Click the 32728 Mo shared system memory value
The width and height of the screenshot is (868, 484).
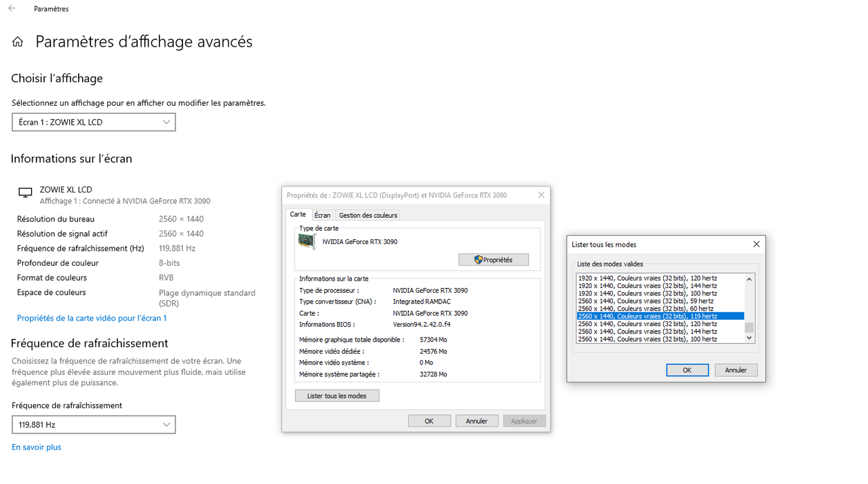tap(433, 374)
